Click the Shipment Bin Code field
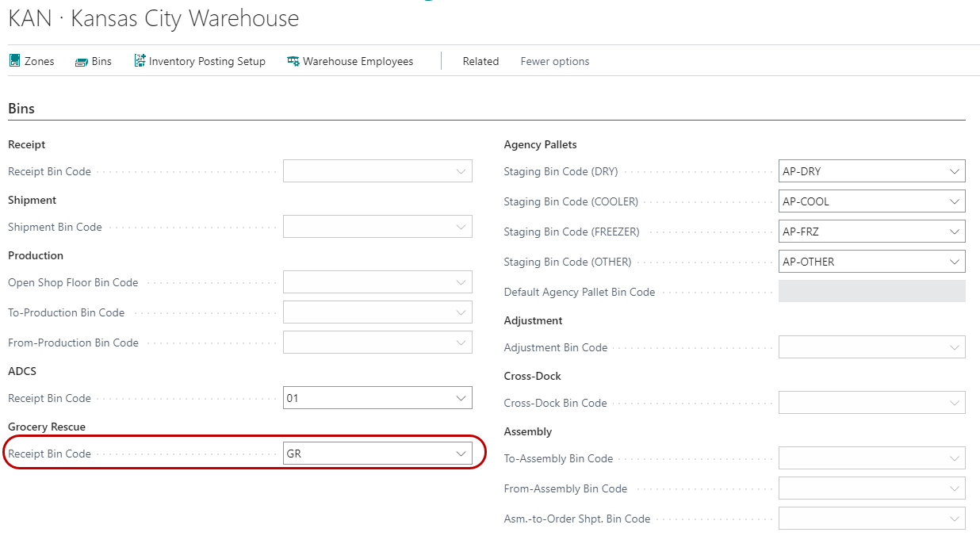The image size is (980, 536). 369,227
